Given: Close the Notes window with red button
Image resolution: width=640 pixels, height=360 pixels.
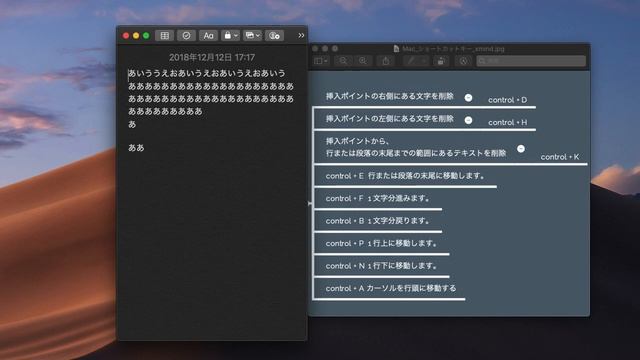Looking at the screenshot, I should coord(126,36).
